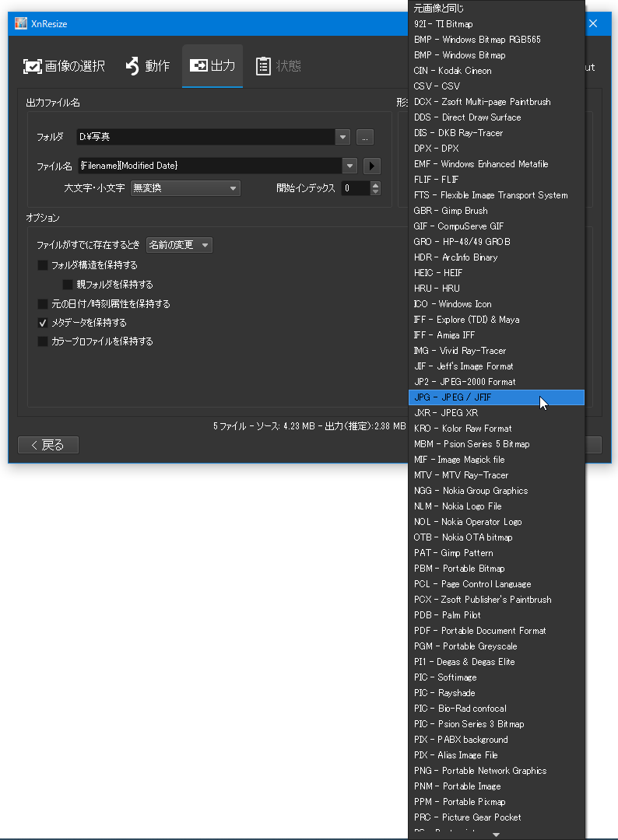
Task: Close the XnResize window
Action: tap(593, 23)
